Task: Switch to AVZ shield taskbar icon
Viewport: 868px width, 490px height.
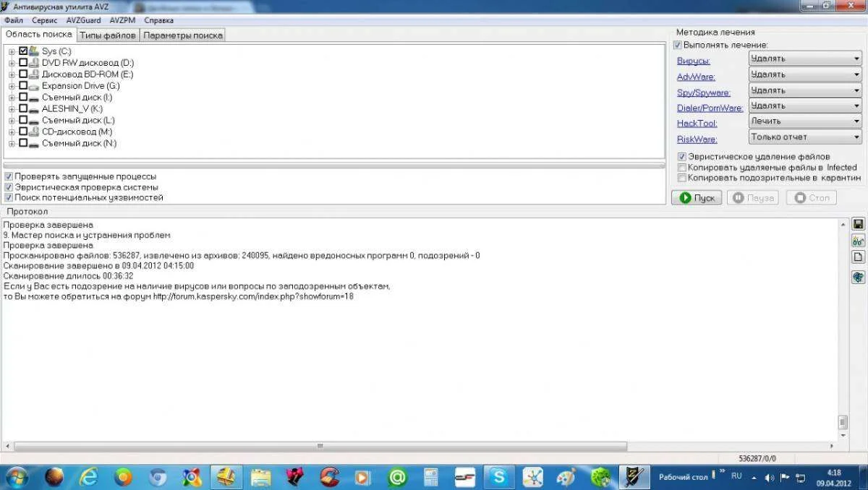Action: coord(634,477)
